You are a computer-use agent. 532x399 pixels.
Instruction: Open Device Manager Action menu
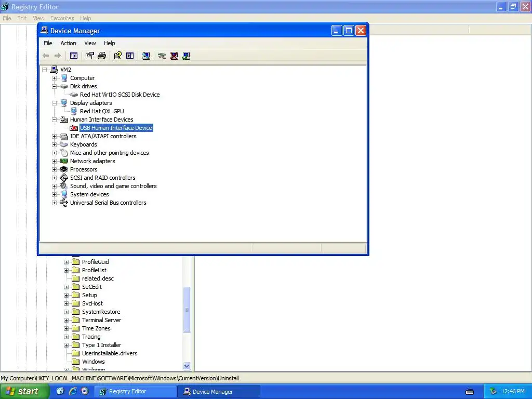[x=68, y=43]
